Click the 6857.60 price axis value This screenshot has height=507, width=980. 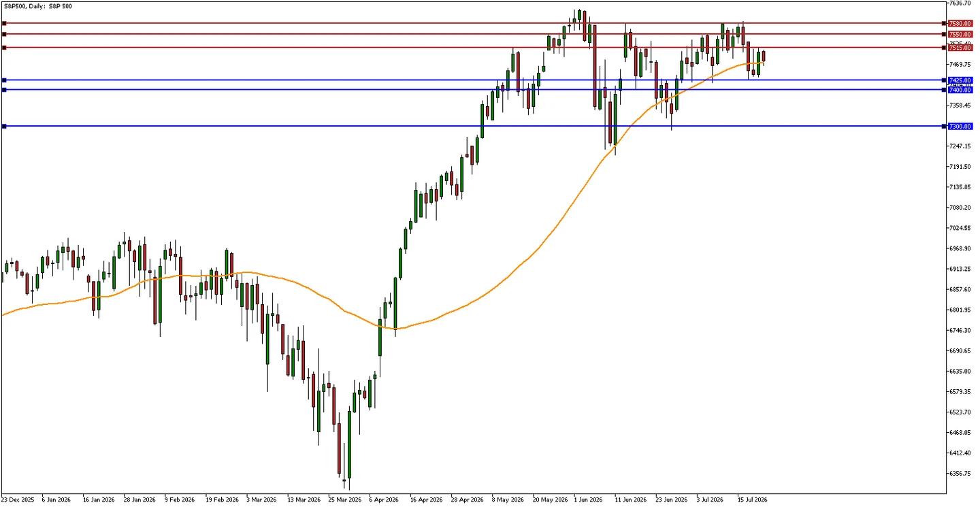coord(960,289)
